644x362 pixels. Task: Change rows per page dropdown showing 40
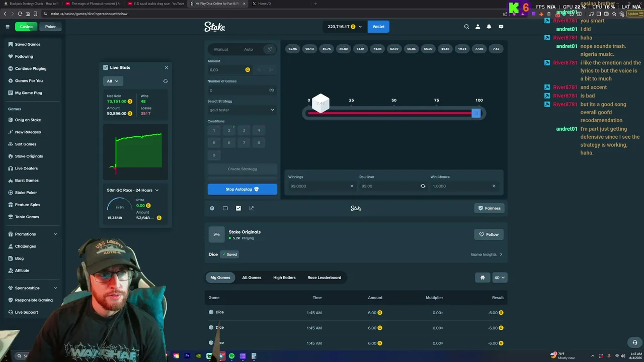click(x=500, y=278)
